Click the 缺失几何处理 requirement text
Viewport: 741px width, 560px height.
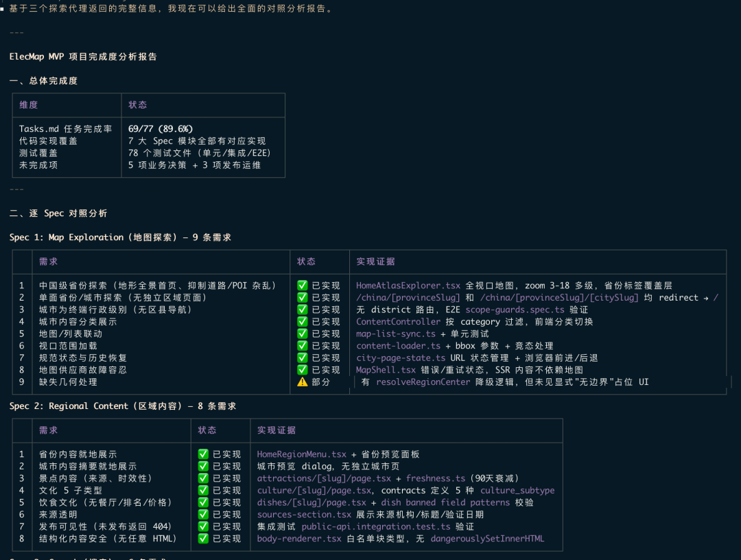coord(68,382)
